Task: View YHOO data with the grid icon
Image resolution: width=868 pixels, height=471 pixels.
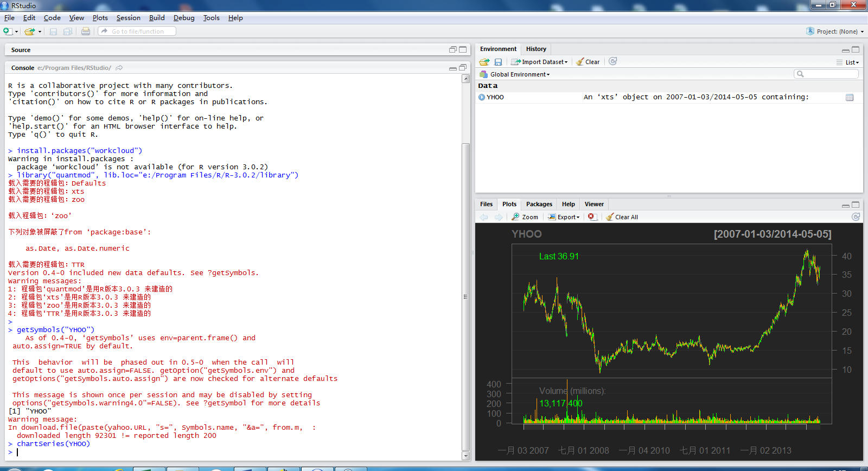Action: (850, 98)
